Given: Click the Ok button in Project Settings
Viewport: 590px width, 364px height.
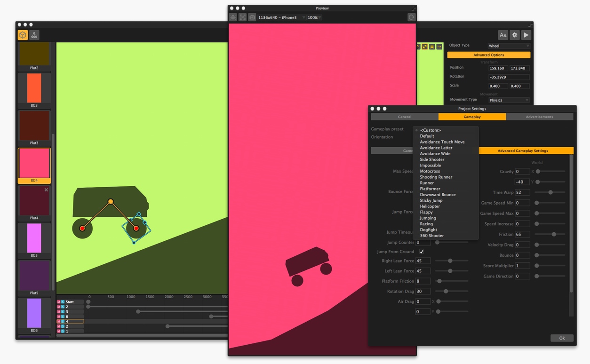Looking at the screenshot, I should (561, 338).
